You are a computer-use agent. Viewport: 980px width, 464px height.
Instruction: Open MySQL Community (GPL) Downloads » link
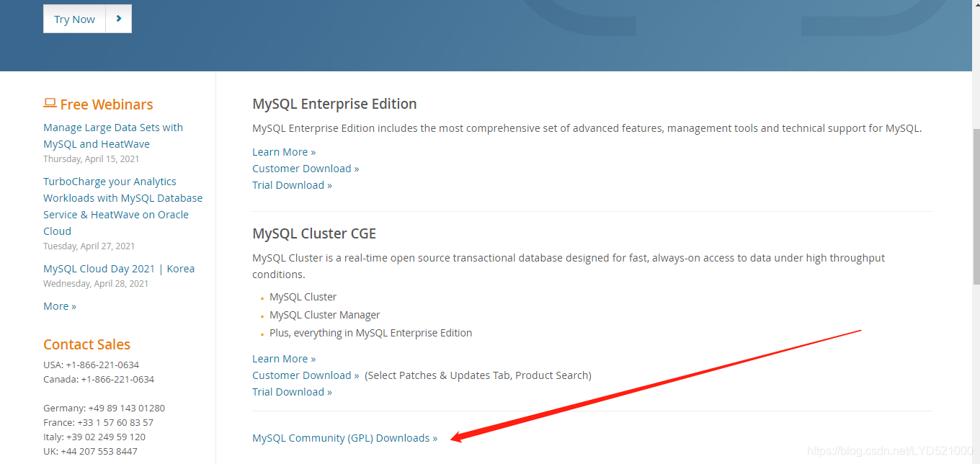coord(344,438)
